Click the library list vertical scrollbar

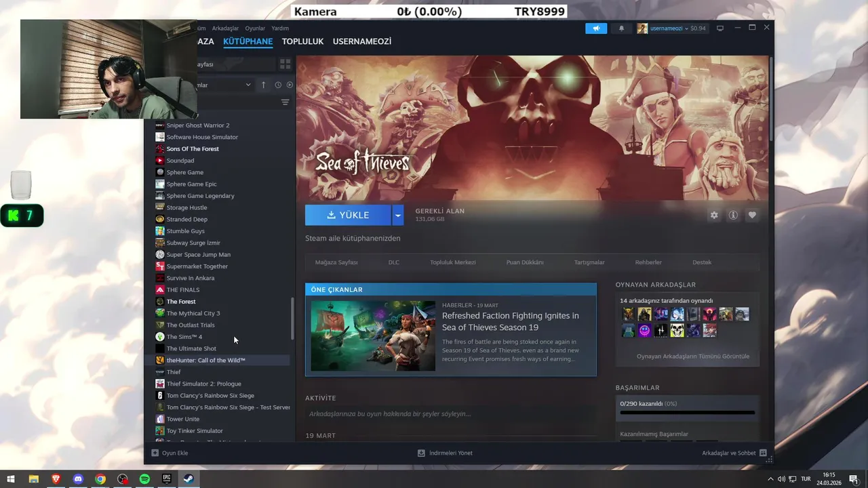pos(293,319)
